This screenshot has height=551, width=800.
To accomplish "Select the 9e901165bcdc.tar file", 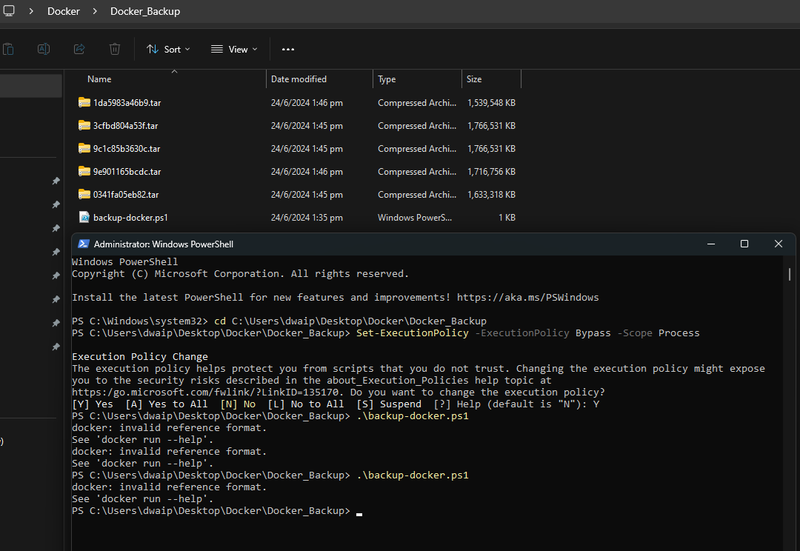I will click(127, 172).
